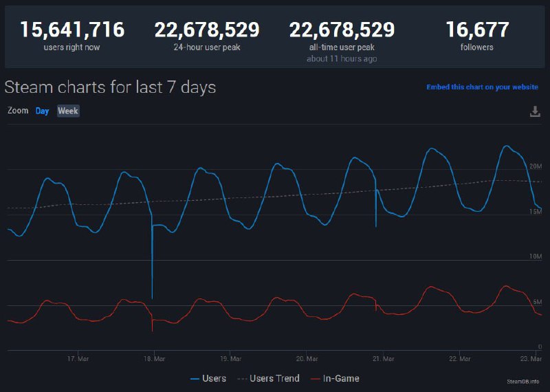Click the 21. Mar axis label

(383, 359)
